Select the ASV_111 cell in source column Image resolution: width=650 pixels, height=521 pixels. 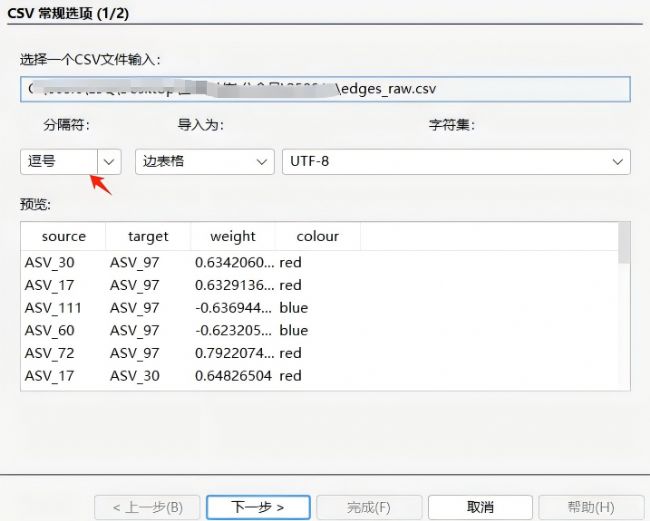pos(53,308)
